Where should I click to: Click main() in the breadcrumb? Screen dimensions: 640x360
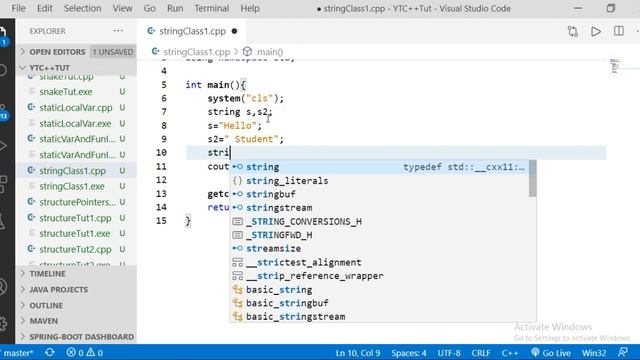(270, 52)
